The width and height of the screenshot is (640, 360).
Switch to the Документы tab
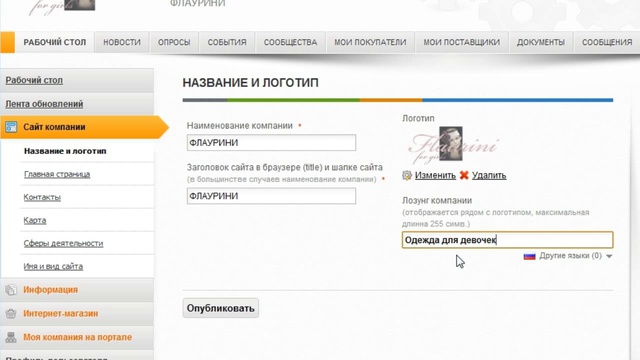pyautogui.click(x=541, y=42)
